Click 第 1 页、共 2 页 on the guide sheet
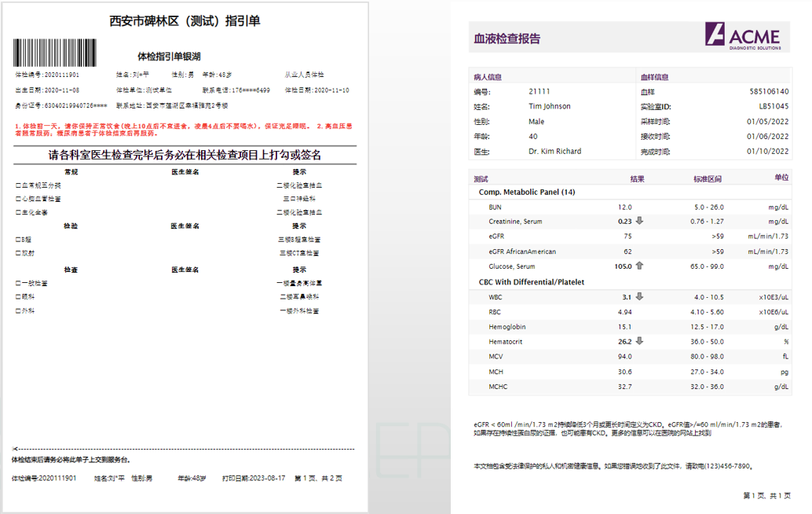 319,479
